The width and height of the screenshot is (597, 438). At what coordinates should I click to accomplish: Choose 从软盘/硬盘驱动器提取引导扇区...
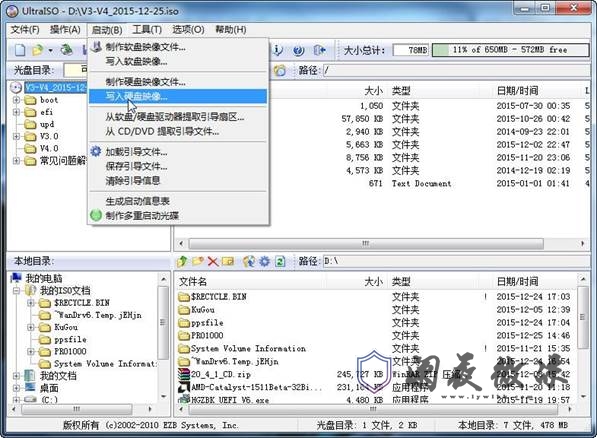click(x=178, y=117)
